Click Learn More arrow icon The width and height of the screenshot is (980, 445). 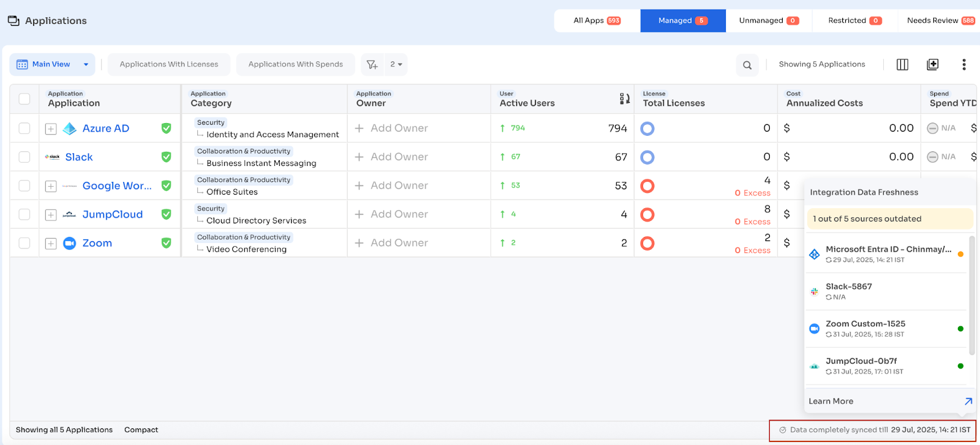click(968, 402)
